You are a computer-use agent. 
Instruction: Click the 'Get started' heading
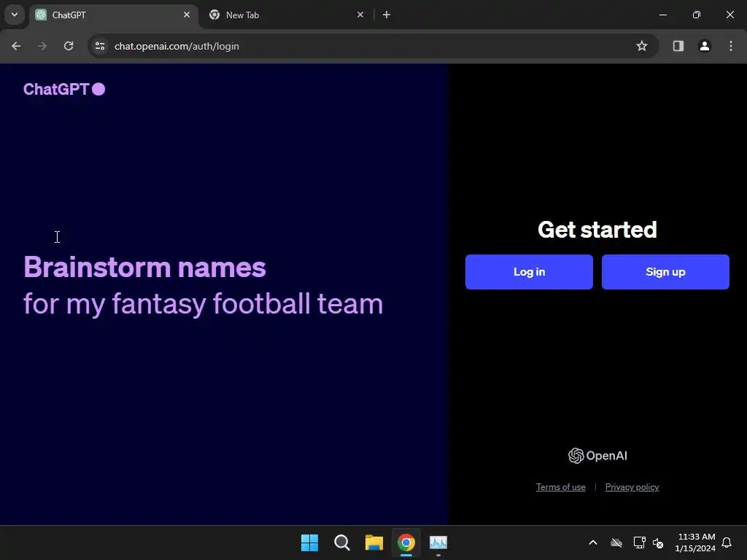[x=597, y=230]
